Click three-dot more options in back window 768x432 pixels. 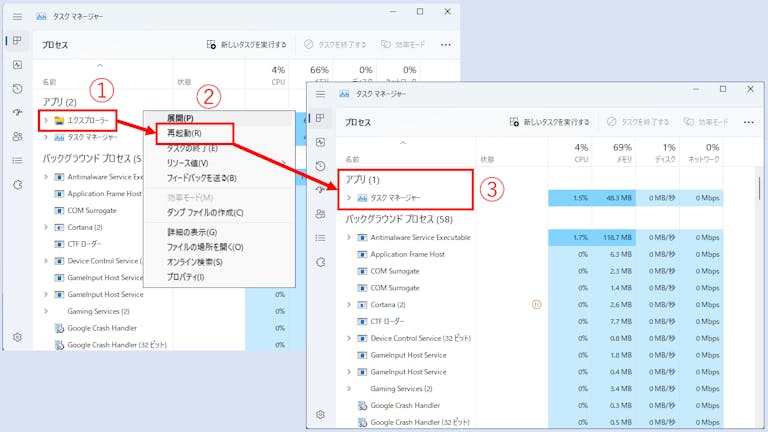[445, 45]
